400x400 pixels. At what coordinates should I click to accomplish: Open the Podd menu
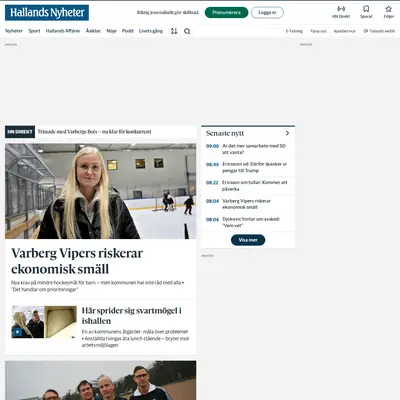tap(127, 31)
